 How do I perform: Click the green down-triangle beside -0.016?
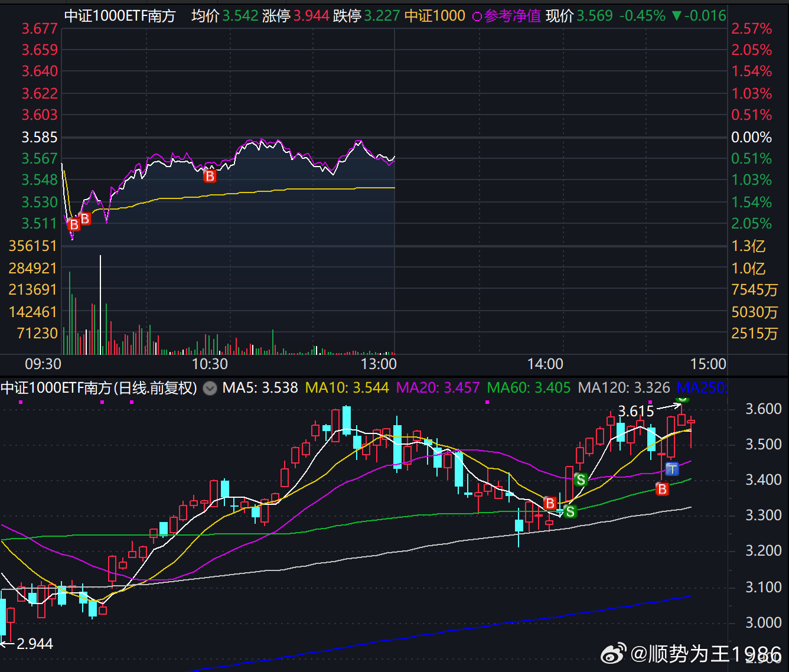[676, 16]
